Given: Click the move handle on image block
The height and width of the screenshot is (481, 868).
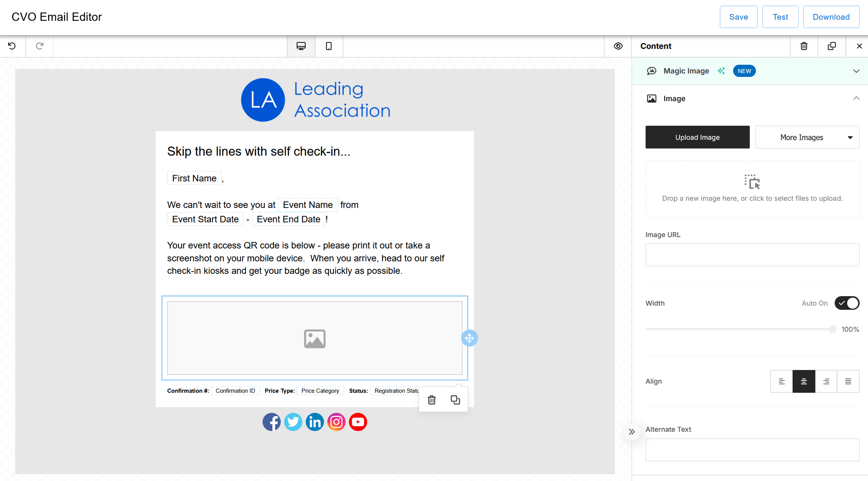Looking at the screenshot, I should [x=469, y=338].
